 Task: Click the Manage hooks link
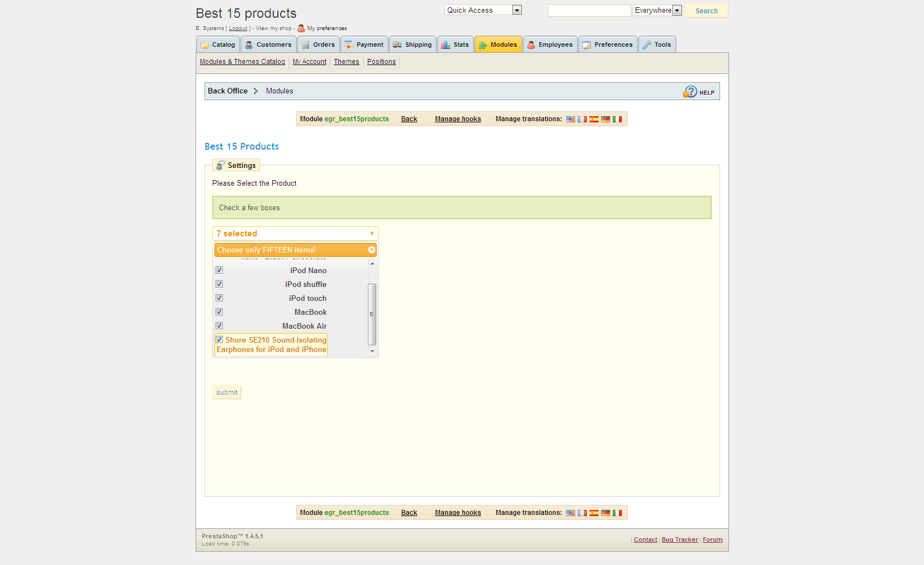(457, 118)
